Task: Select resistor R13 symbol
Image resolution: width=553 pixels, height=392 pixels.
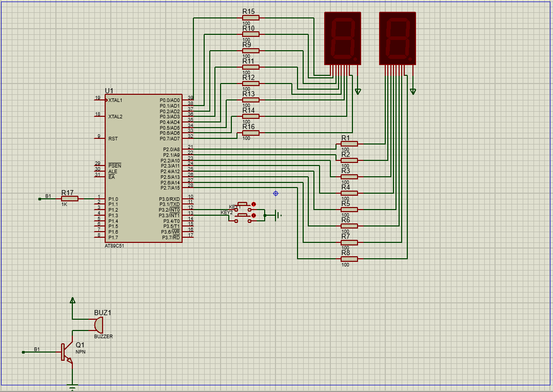Action: pos(251,100)
